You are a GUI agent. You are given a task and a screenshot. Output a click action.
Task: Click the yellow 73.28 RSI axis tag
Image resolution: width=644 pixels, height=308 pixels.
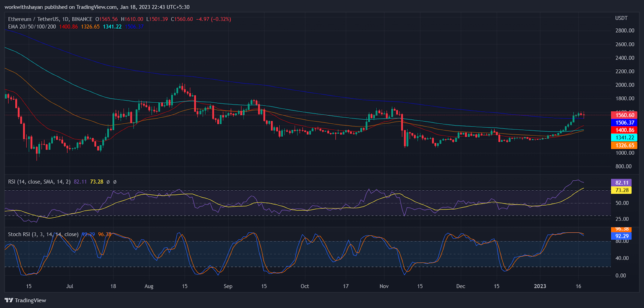(621, 190)
